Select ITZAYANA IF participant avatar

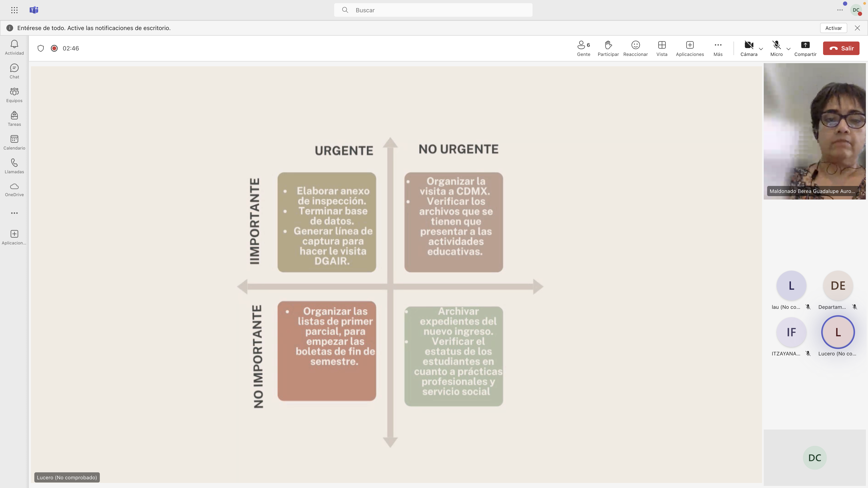coord(791,332)
